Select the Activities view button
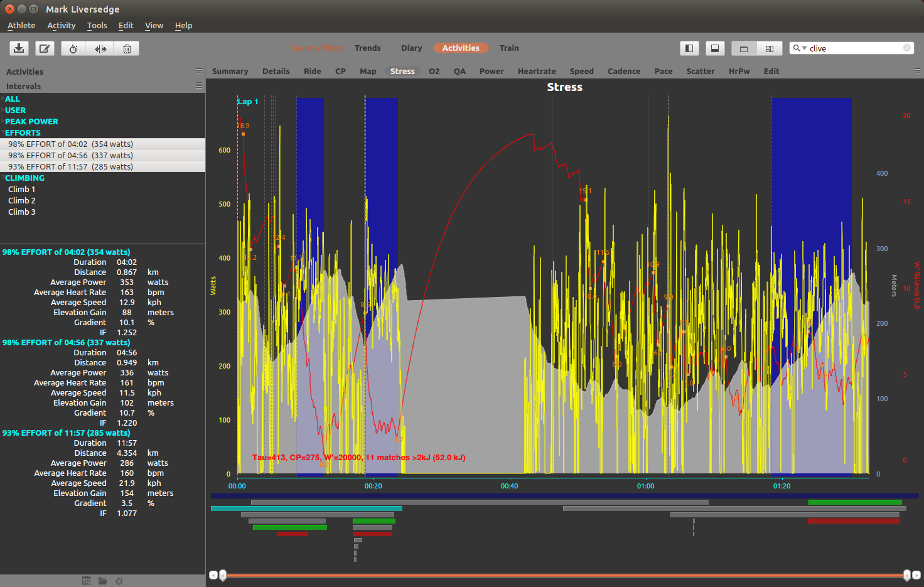924x587 pixels. click(461, 48)
